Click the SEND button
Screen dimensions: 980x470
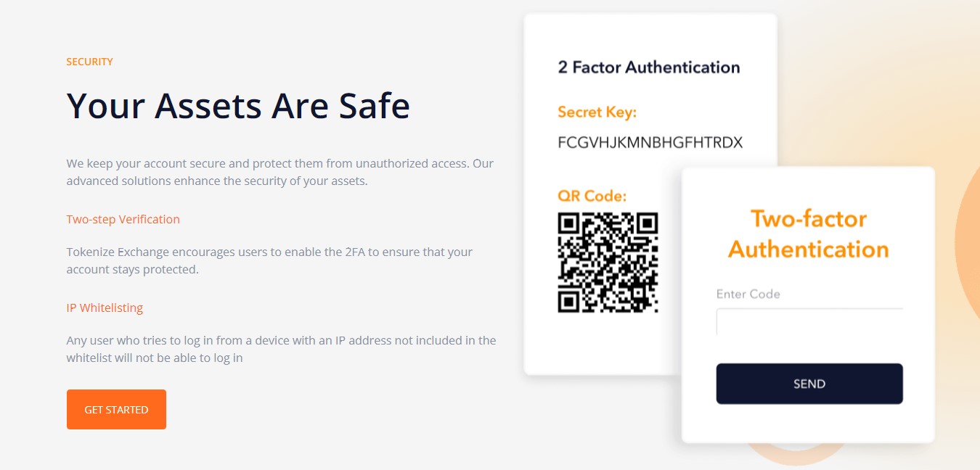tap(809, 384)
